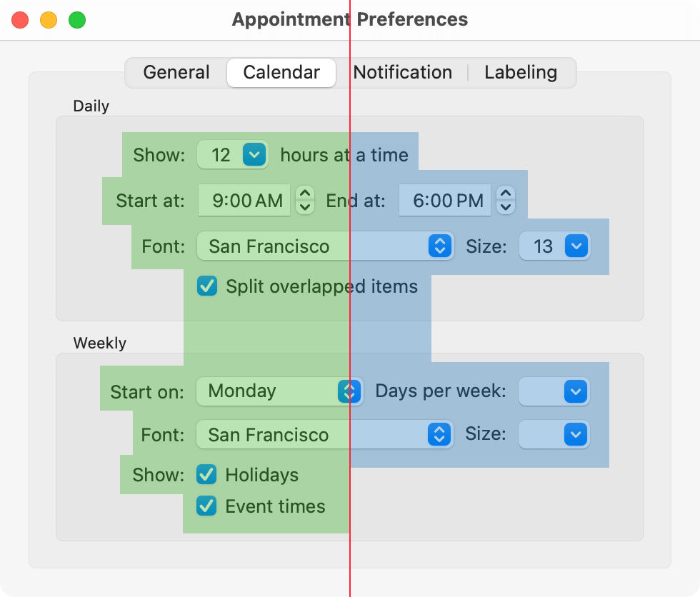Switch to the General tab
700x597 pixels.
point(176,73)
